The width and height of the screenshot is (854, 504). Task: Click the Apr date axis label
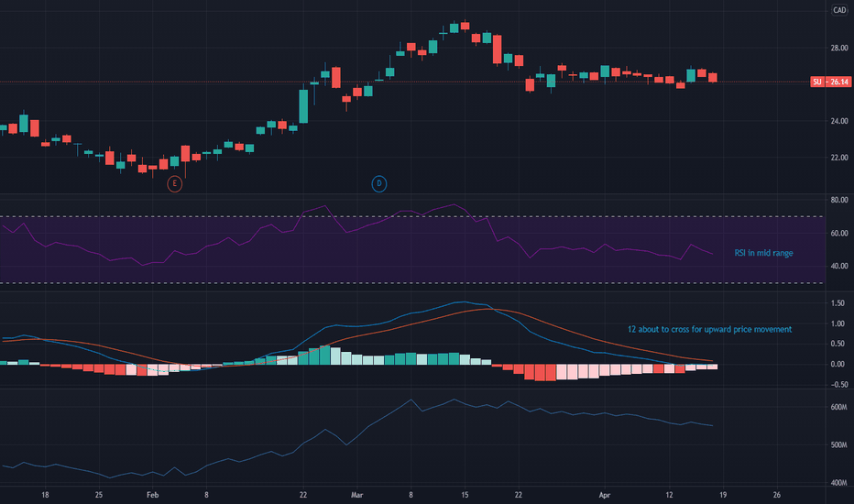tap(605, 495)
